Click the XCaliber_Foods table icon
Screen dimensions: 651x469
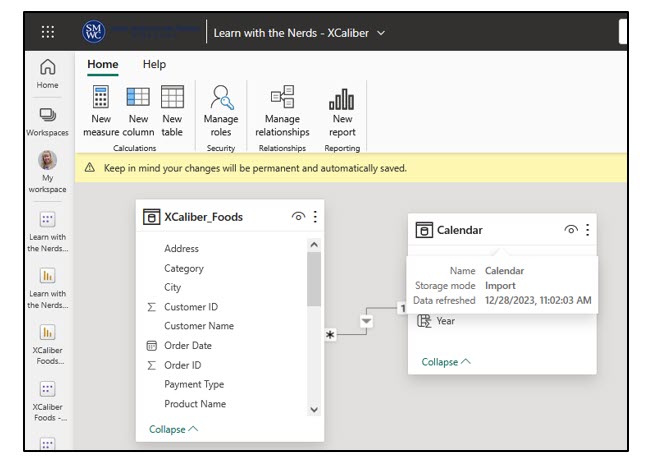tap(151, 217)
